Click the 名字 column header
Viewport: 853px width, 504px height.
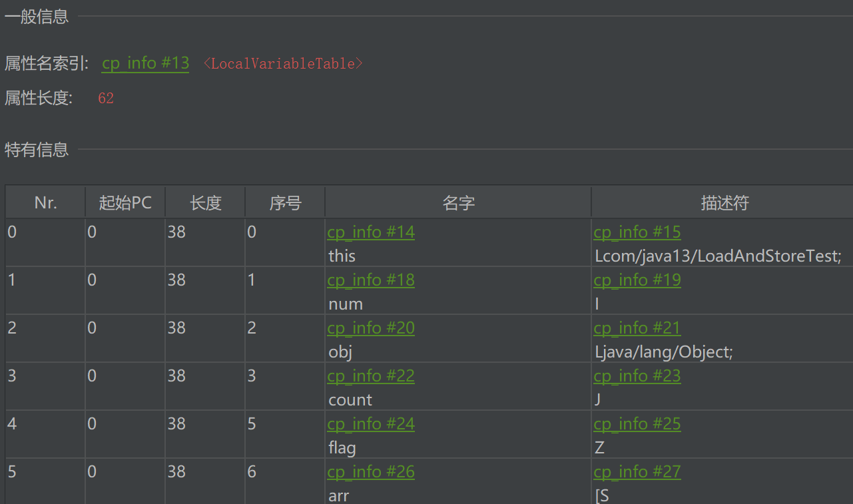coord(458,202)
